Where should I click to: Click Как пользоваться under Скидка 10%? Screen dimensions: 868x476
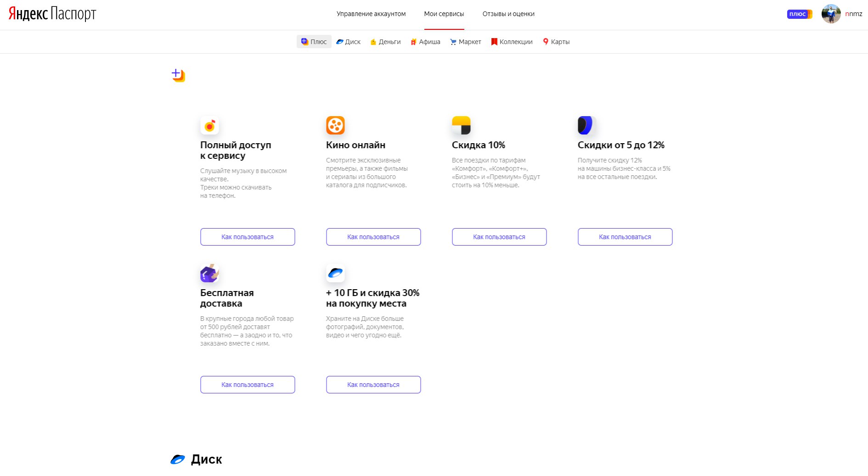(x=499, y=237)
